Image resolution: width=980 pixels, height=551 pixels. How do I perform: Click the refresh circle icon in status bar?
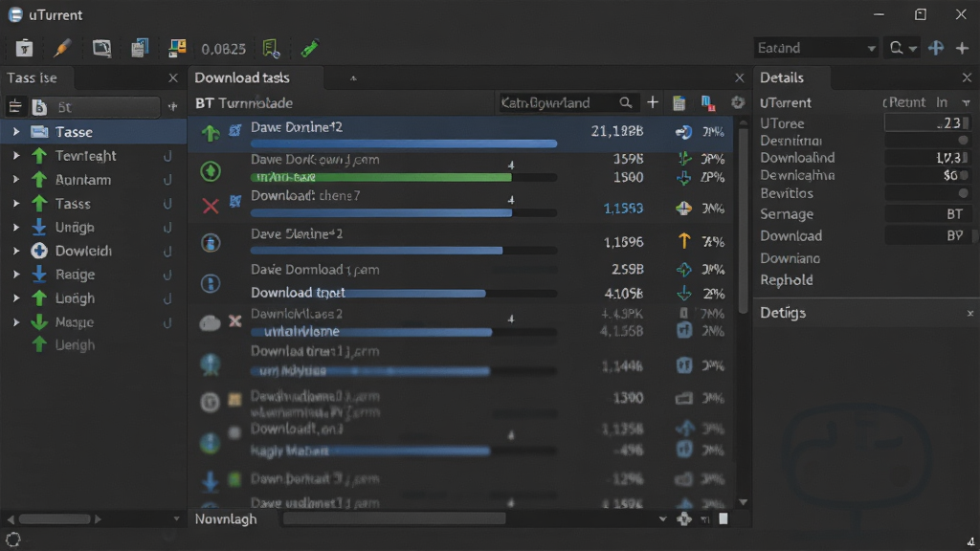(13, 540)
